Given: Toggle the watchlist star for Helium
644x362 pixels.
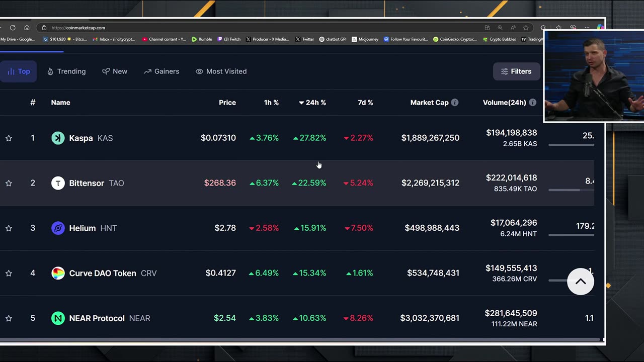Looking at the screenshot, I should click(9, 228).
